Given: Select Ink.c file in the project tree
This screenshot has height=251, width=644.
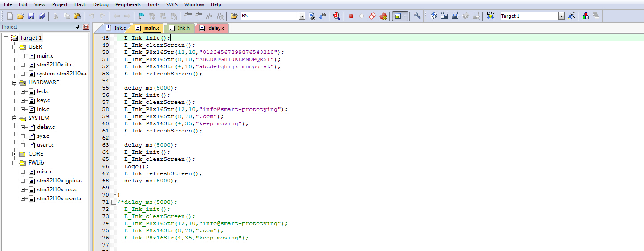Looking at the screenshot, I should click(43, 109).
